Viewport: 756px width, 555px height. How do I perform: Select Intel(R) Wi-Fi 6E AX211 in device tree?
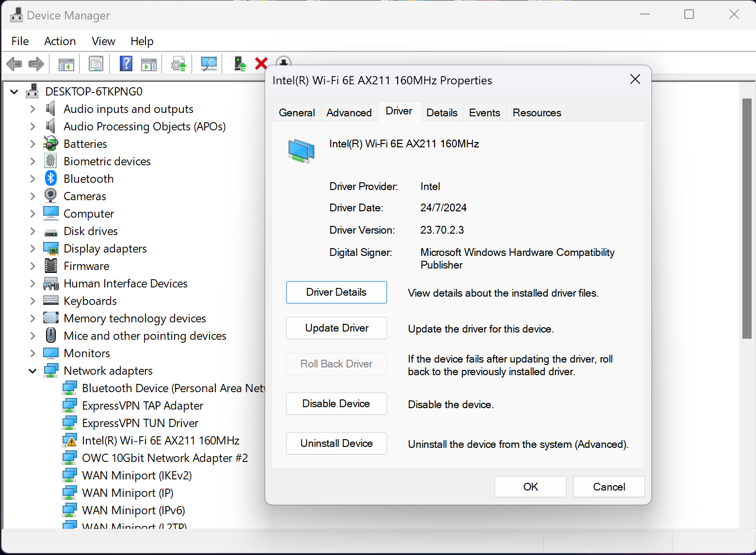[161, 441]
